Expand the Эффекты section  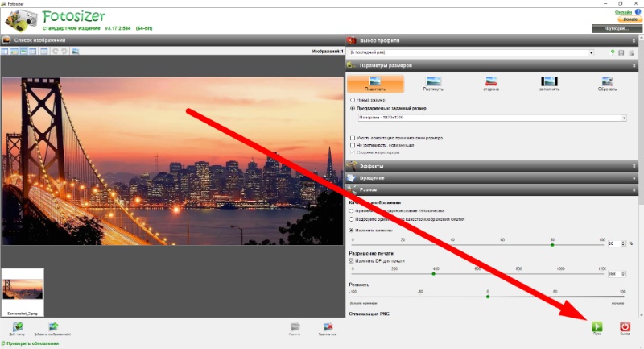[492, 166]
